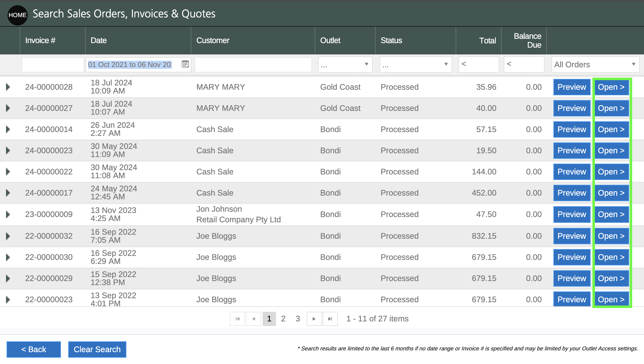
Task: Preview invoice 24-00000022
Action: pos(572,172)
